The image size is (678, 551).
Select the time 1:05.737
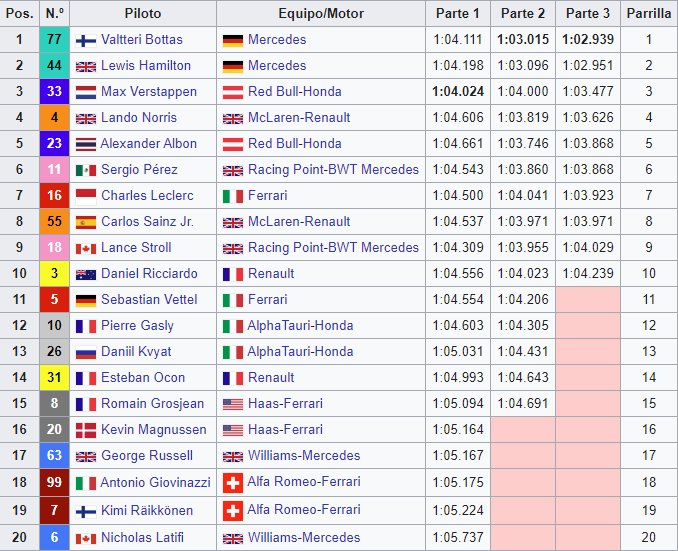pyautogui.click(x=458, y=537)
